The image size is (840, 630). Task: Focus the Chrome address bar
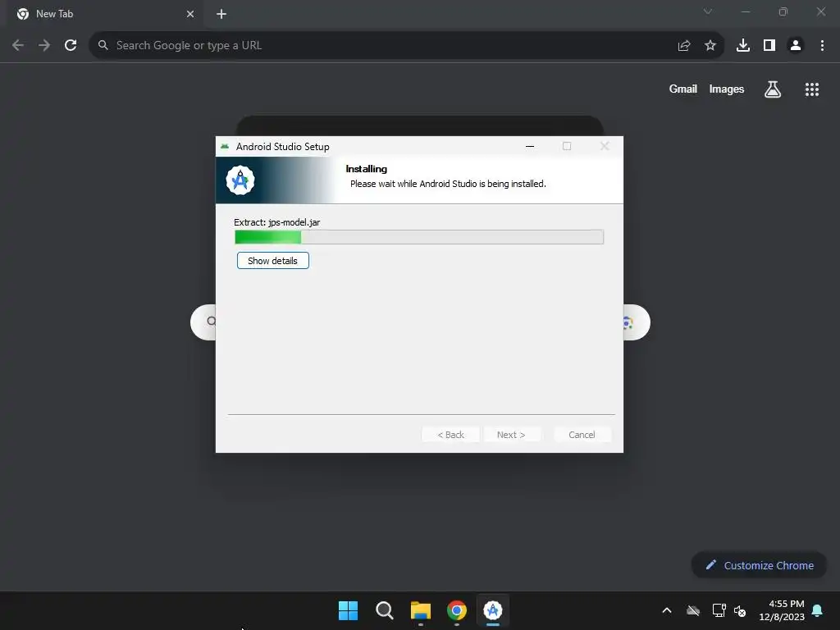(x=386, y=46)
